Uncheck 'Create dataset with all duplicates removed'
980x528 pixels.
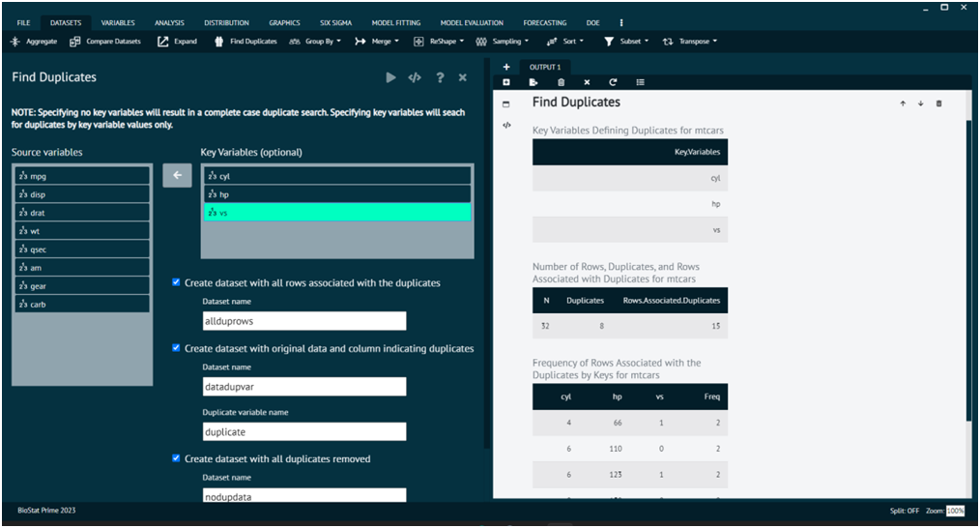[176, 458]
